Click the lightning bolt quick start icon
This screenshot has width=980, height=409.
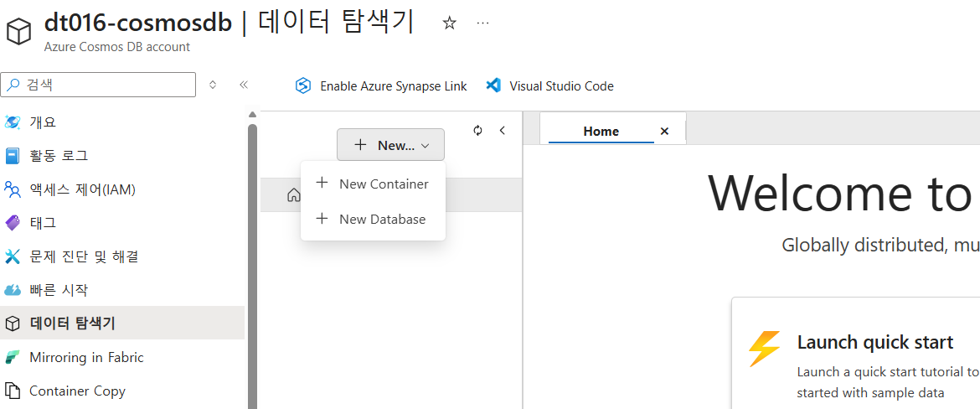point(765,349)
